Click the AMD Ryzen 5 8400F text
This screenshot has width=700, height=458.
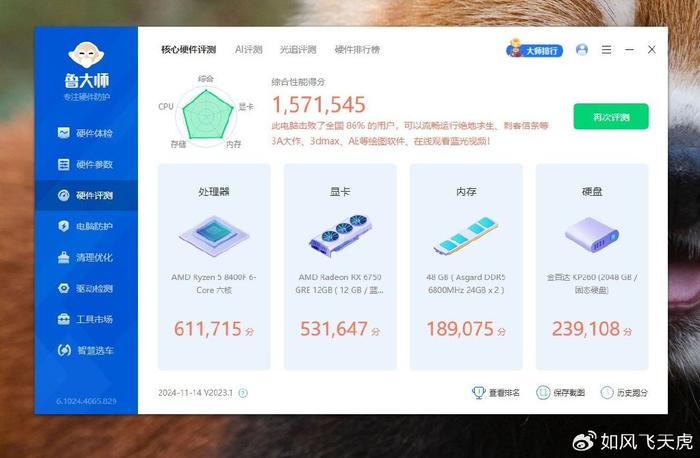pos(214,283)
